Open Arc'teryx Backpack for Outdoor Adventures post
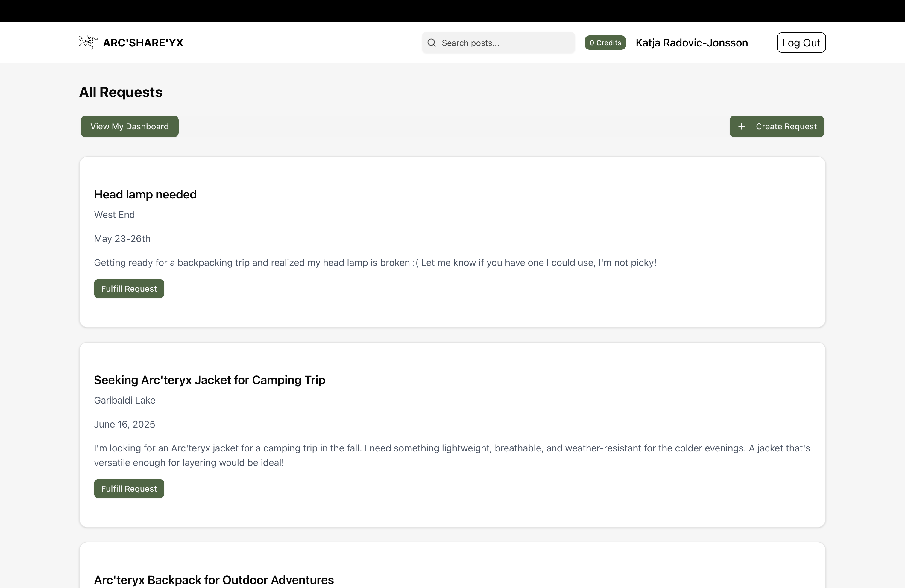The image size is (905, 588). 214,580
